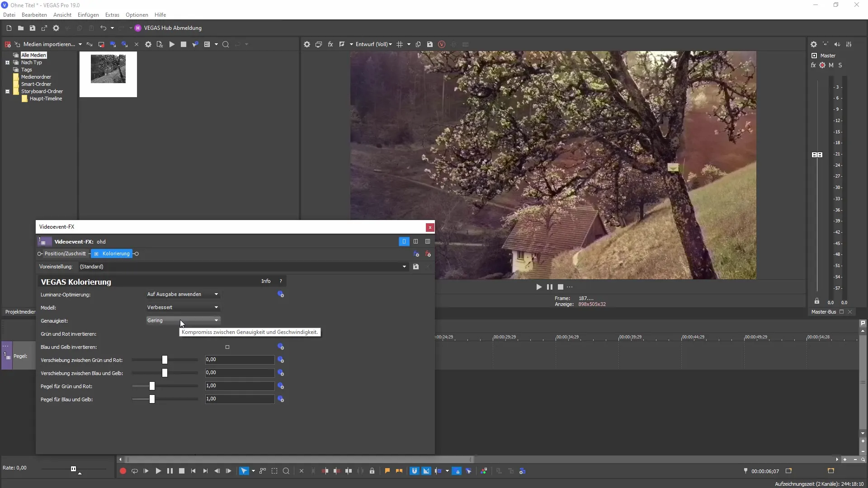Viewport: 868px width, 488px height.
Task: Search media with the magnifier icon
Action: [x=226, y=44]
